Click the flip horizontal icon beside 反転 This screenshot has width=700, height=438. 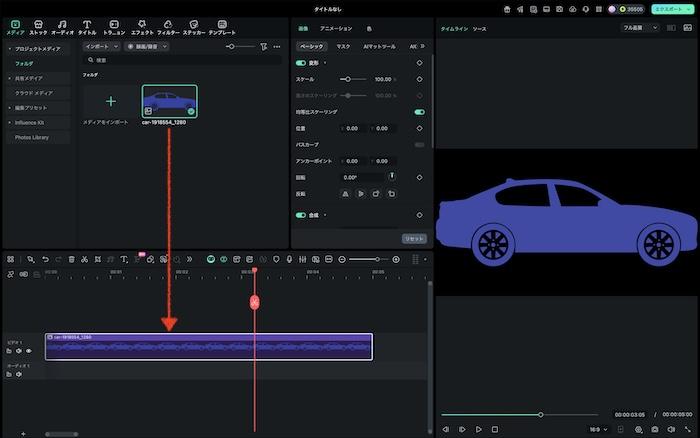[345, 193]
